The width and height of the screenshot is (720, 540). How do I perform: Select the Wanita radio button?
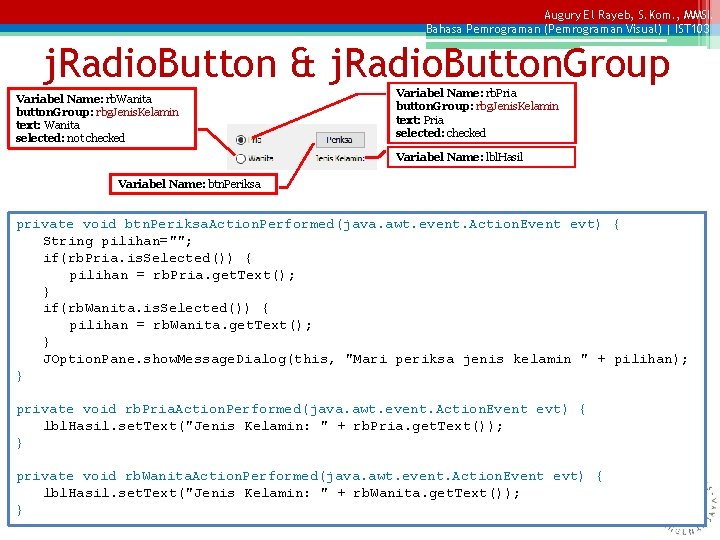pos(241,158)
